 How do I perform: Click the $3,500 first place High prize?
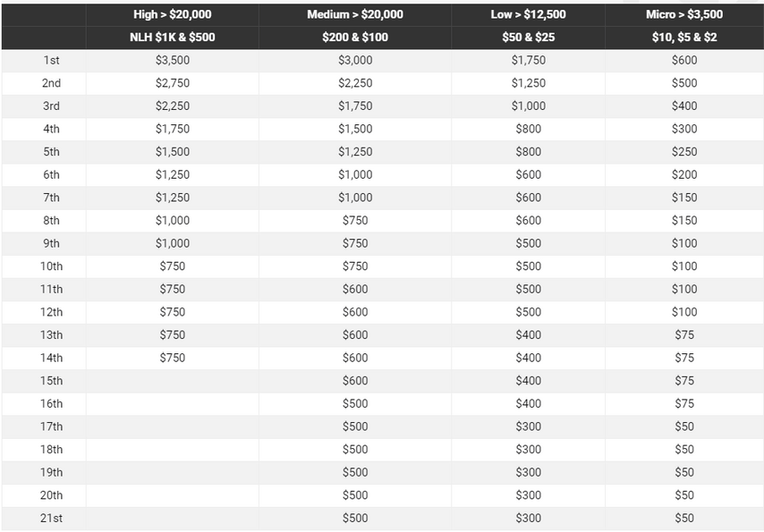pyautogui.click(x=173, y=61)
